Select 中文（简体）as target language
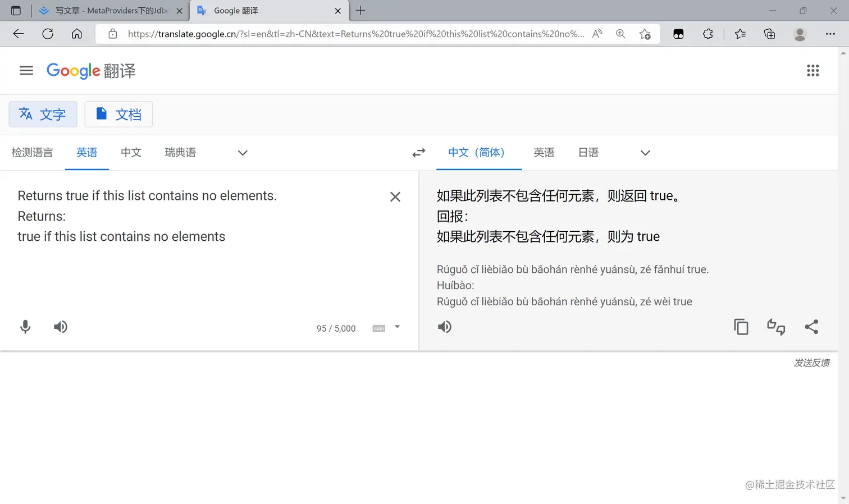849x504 pixels. click(479, 153)
